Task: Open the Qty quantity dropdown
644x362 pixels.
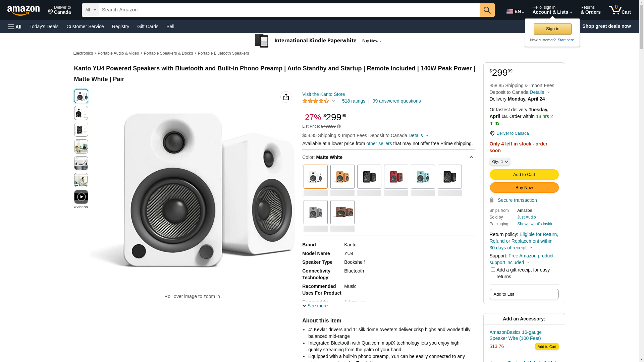Action: [x=500, y=162]
